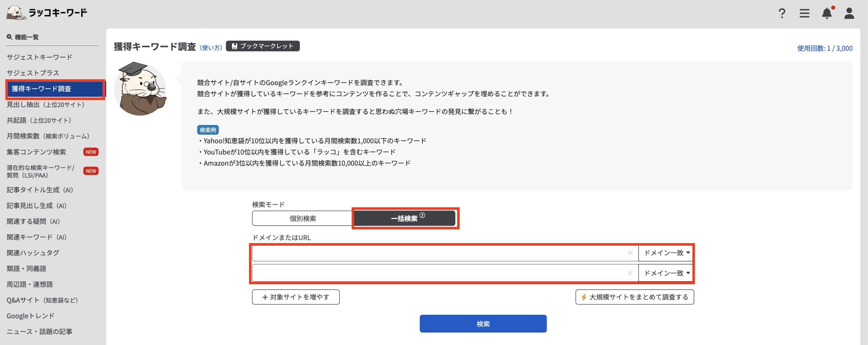Open Googleトレンド sidebar item
Screen dimensions: 868x345
pyautogui.click(x=31, y=316)
